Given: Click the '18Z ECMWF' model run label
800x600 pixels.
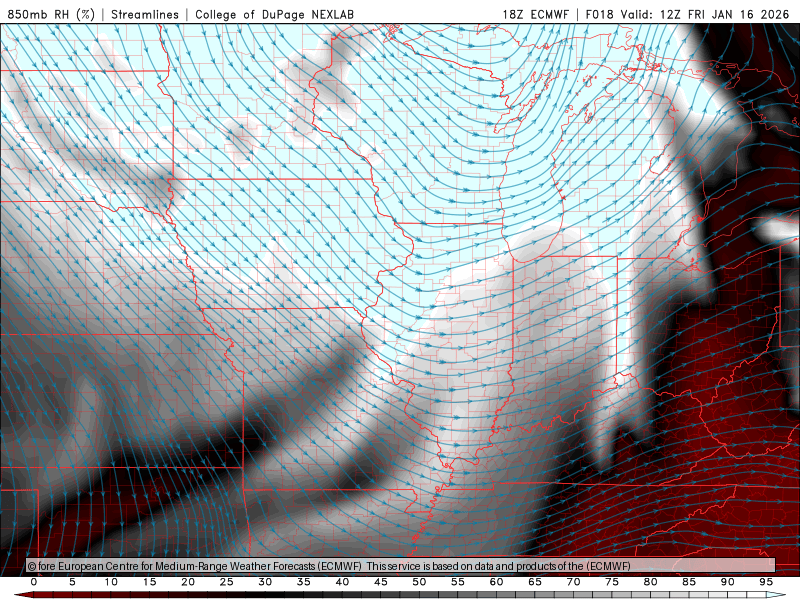Looking at the screenshot, I should pos(535,14).
